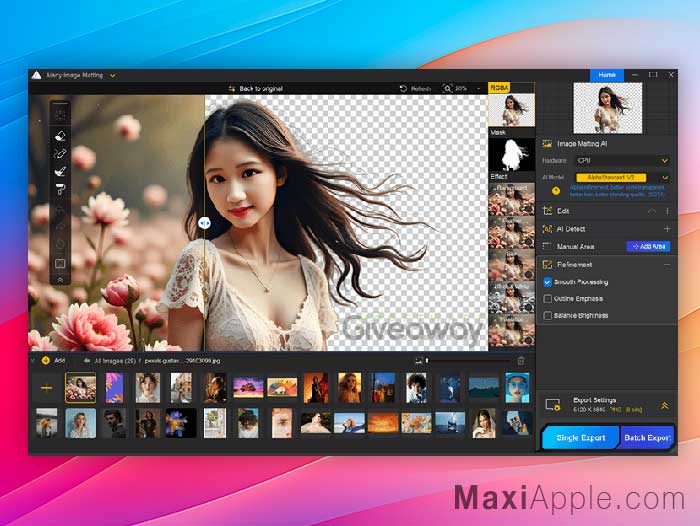
Task: Click the large result preview at top right
Action: 608,108
